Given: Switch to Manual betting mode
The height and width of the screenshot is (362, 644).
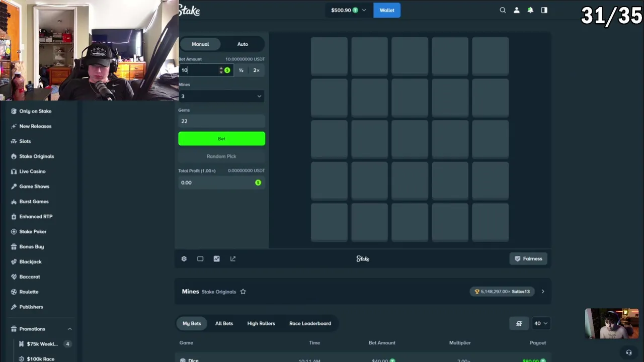Looking at the screenshot, I should pos(200,44).
